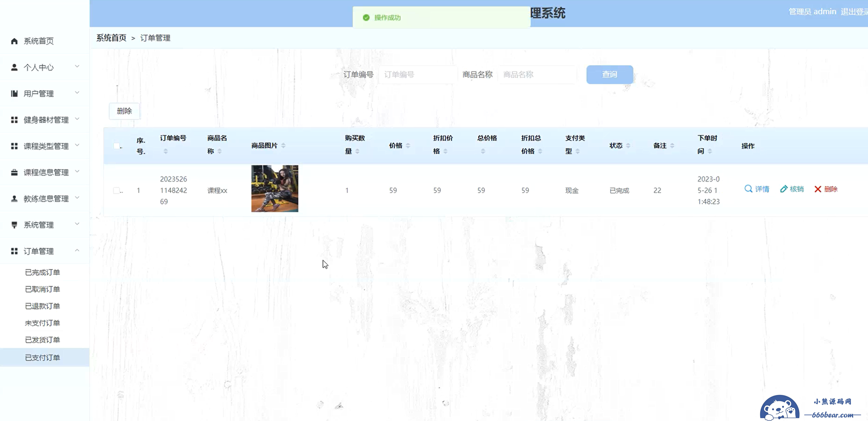Click the grid icon beside 订单管理
Screen dimensions: 868x421
(14, 251)
